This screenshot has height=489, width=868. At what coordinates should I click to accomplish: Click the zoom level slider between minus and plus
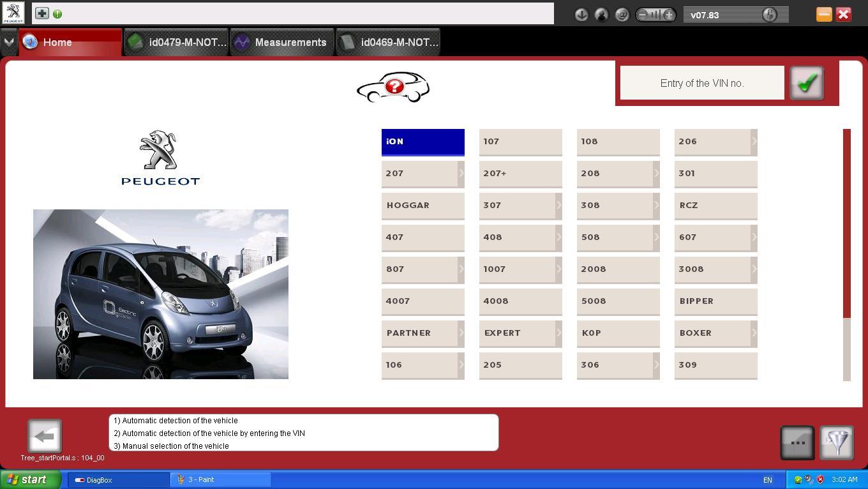655,15
